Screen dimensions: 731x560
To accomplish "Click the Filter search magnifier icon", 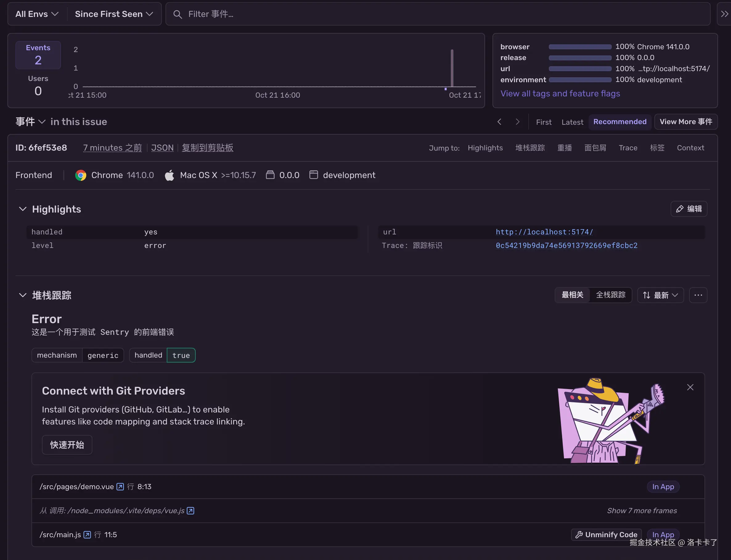I will coord(178,14).
